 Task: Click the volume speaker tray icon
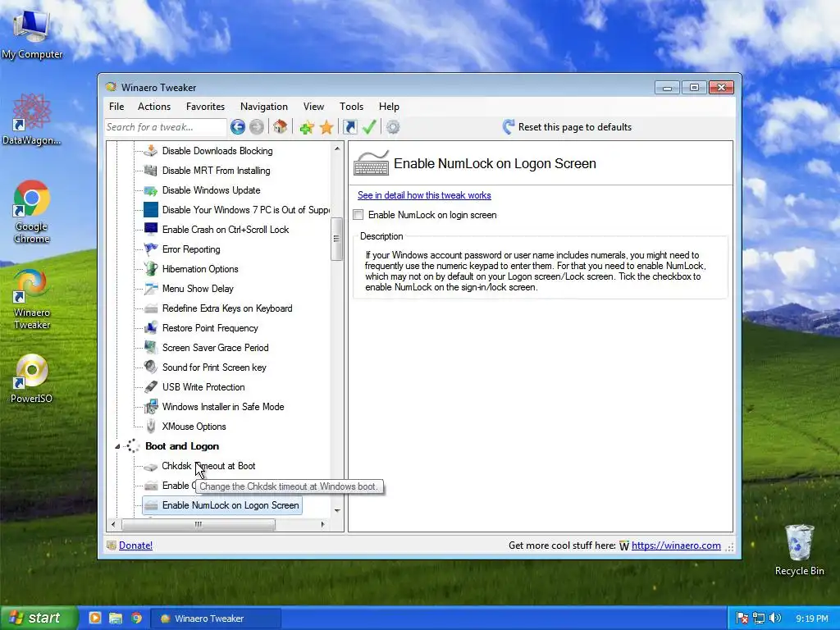click(x=775, y=619)
